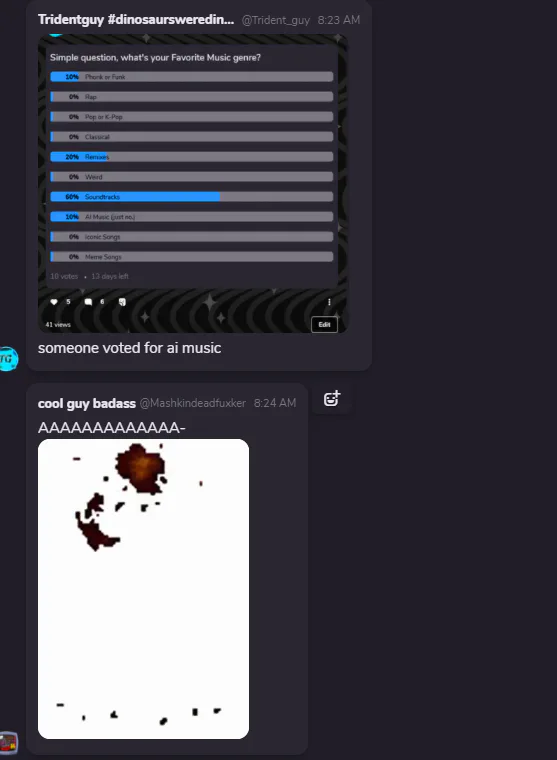The height and width of the screenshot is (760, 557).
Task: Open the pixelated explosion image attachment
Action: point(143,589)
